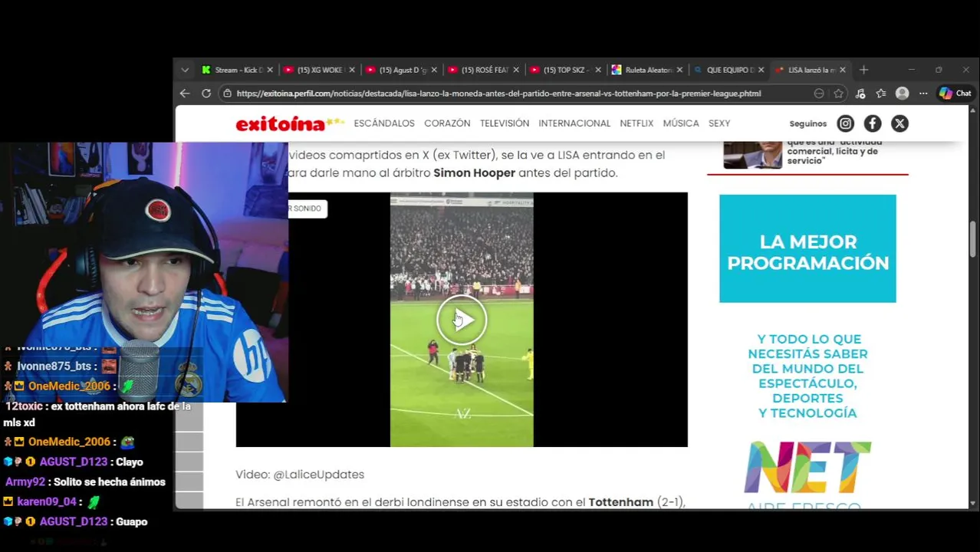The image size is (980, 552).
Task: Close the TOP SKZ tab
Action: tap(598, 70)
